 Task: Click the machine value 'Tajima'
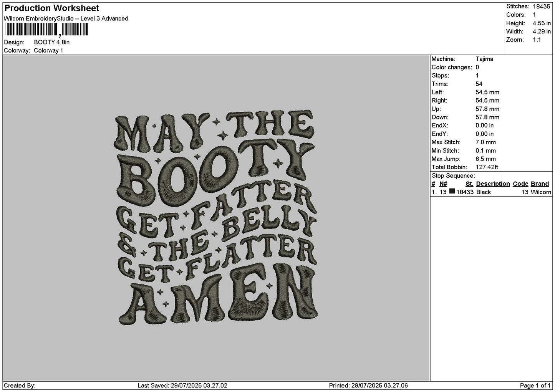(484, 59)
